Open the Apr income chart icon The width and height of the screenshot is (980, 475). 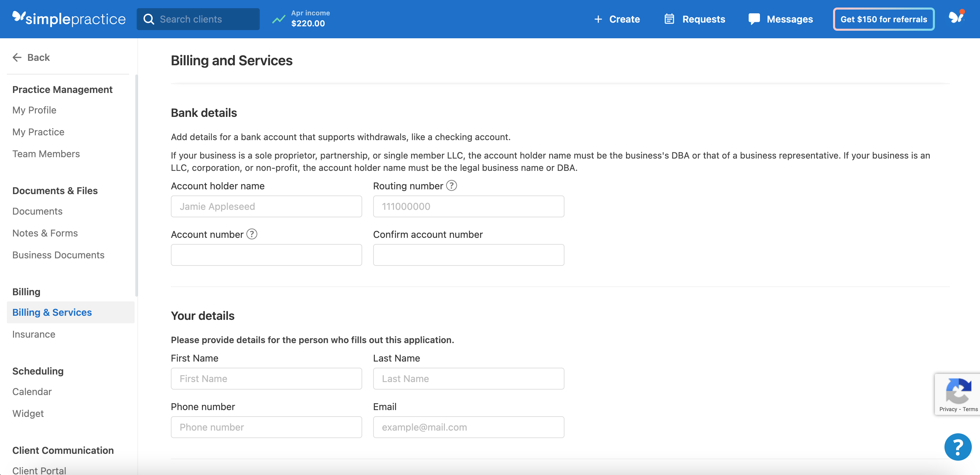278,19
